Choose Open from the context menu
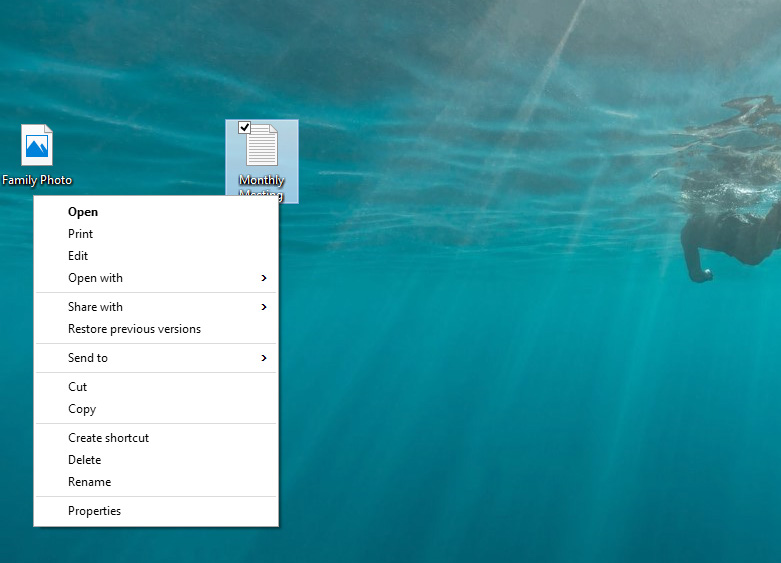 pyautogui.click(x=155, y=212)
